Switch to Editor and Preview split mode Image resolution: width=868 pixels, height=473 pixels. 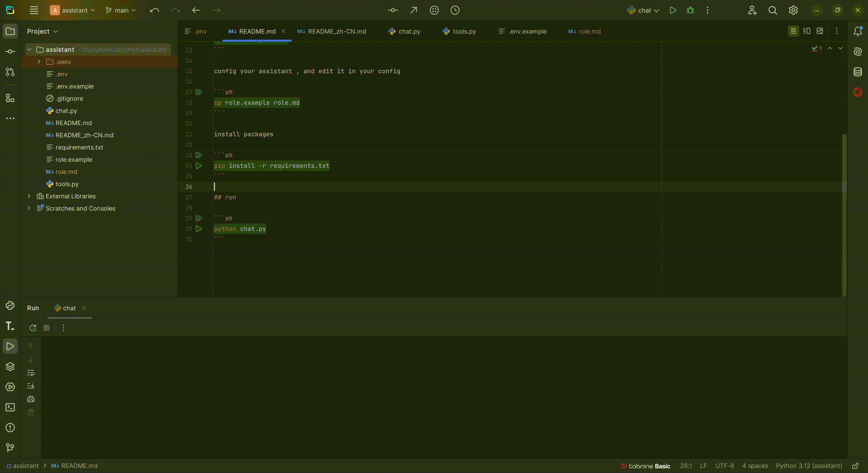pyautogui.click(x=807, y=31)
